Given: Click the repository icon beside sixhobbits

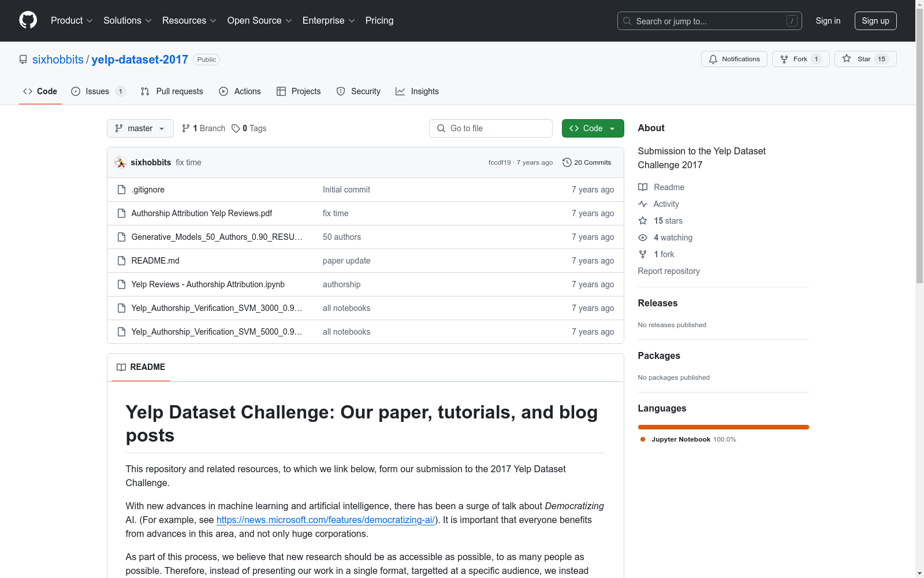Looking at the screenshot, I should click(23, 60).
